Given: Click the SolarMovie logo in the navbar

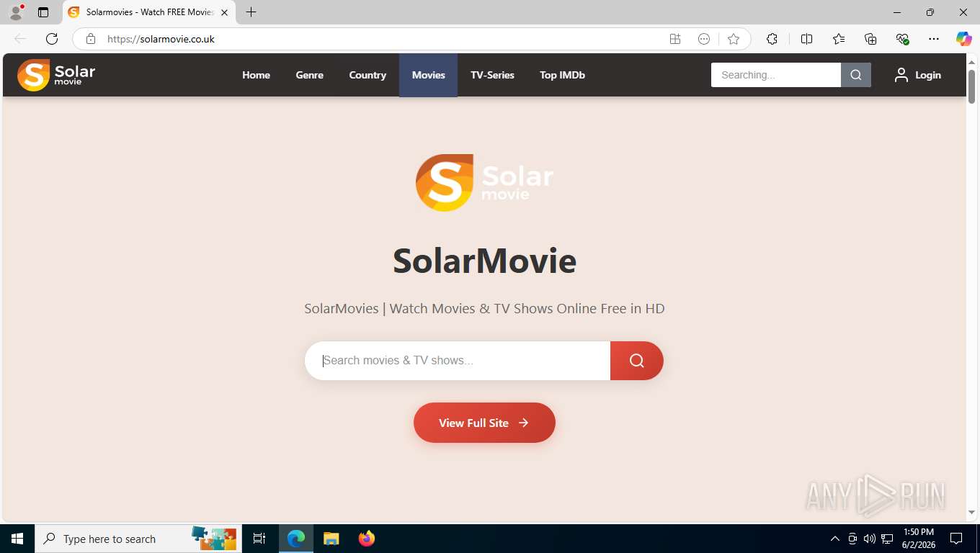Looking at the screenshot, I should pos(56,75).
